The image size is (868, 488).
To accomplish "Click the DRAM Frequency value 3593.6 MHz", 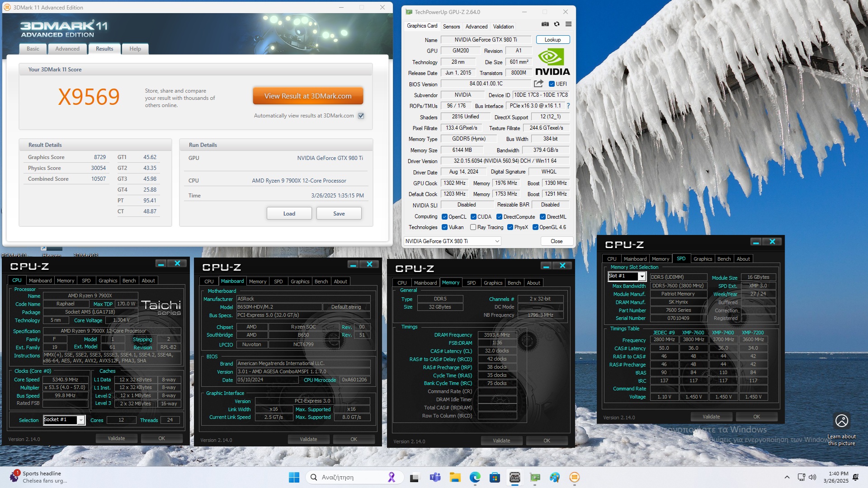I will click(497, 335).
